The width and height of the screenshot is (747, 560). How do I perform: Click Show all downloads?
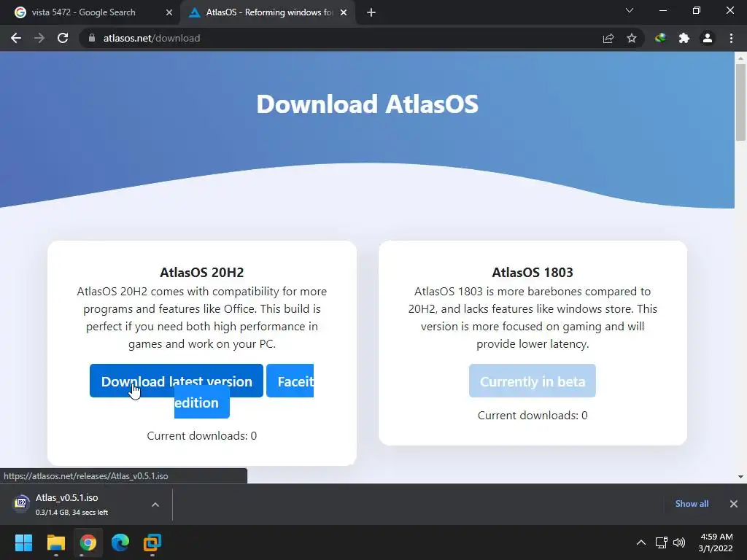coord(692,504)
